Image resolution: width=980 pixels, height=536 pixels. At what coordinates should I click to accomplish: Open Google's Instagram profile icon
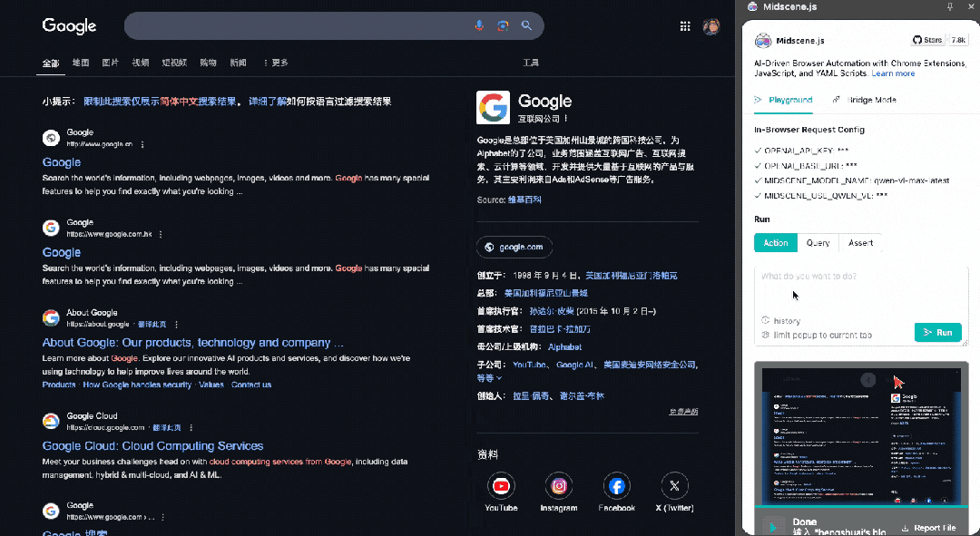point(559,485)
